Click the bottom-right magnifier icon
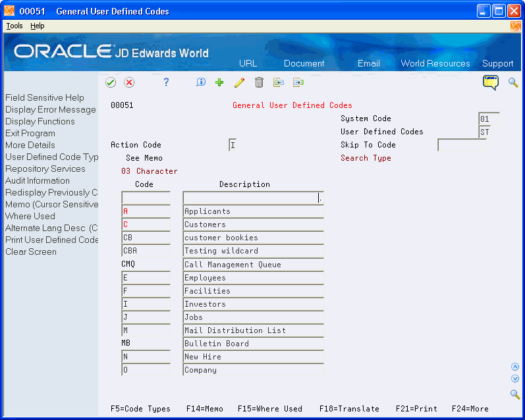 (x=515, y=394)
